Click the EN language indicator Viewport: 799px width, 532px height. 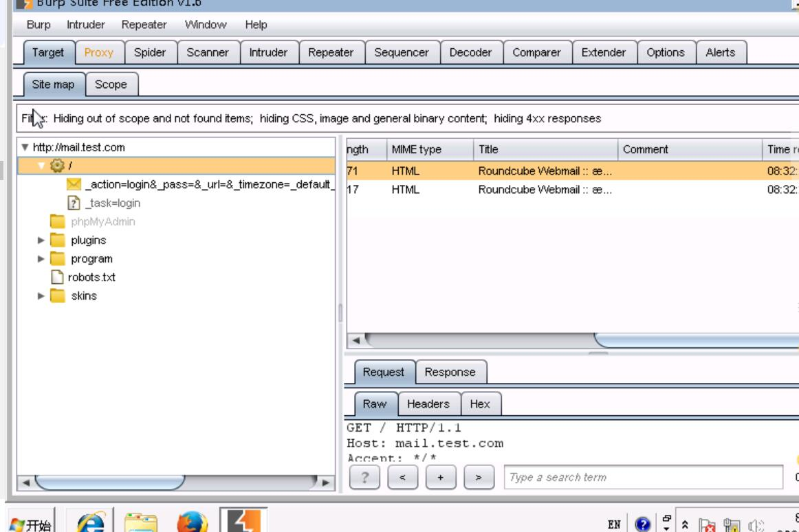(x=614, y=524)
